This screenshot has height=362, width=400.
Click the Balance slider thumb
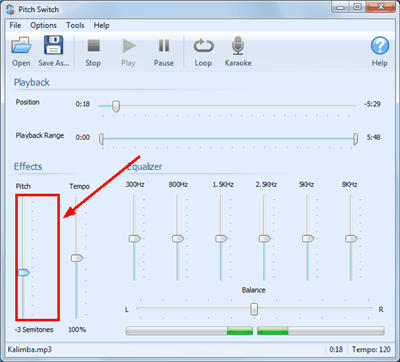coord(254,309)
